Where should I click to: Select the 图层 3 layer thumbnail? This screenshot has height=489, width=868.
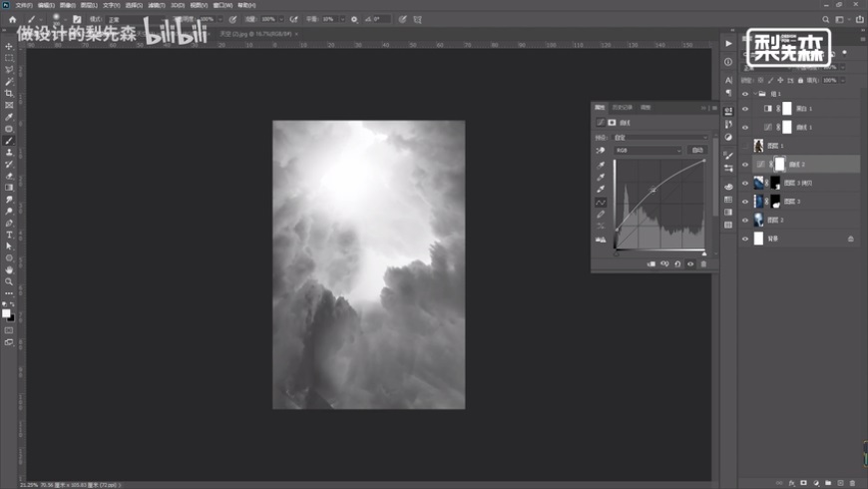point(760,202)
